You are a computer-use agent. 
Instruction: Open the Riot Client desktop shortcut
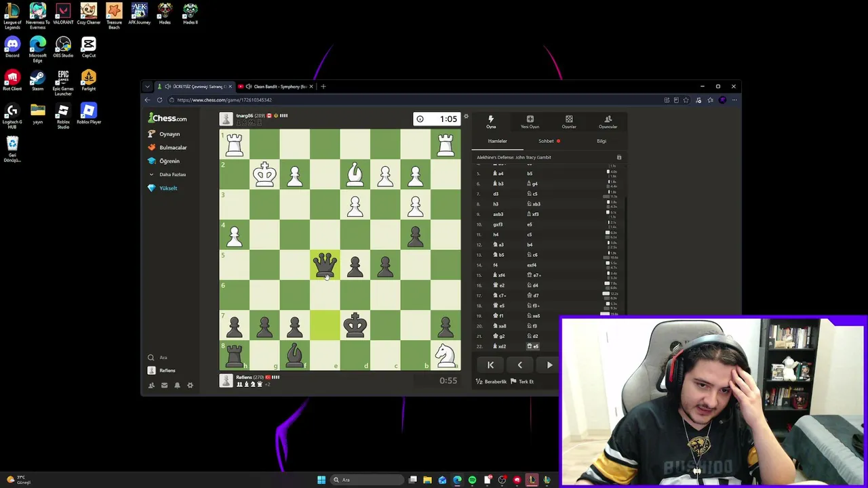[12, 81]
